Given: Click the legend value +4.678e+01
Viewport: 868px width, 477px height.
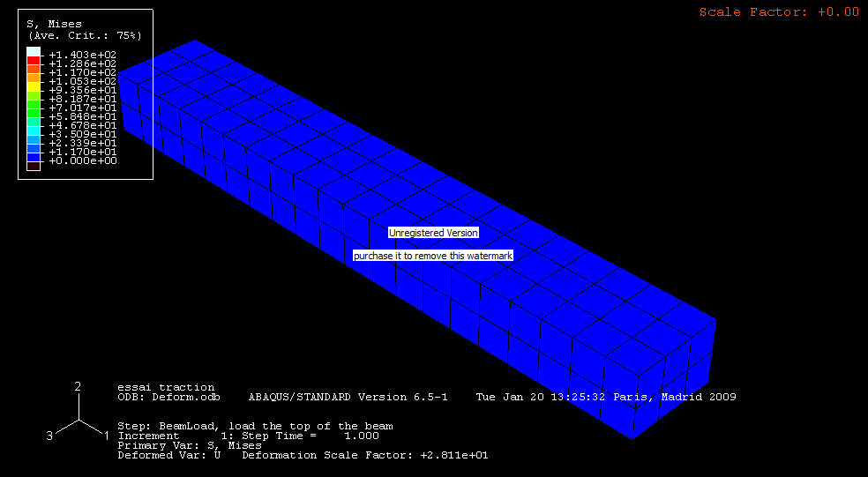Looking at the screenshot, I should click(x=83, y=125).
